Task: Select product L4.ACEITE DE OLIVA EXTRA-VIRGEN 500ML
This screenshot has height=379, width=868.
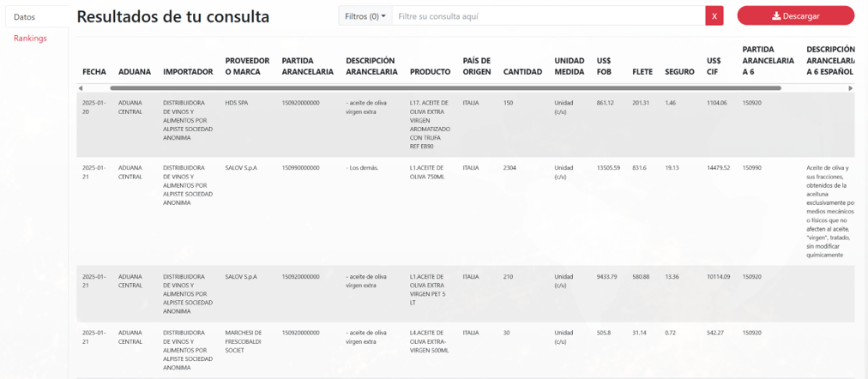Action: point(429,342)
